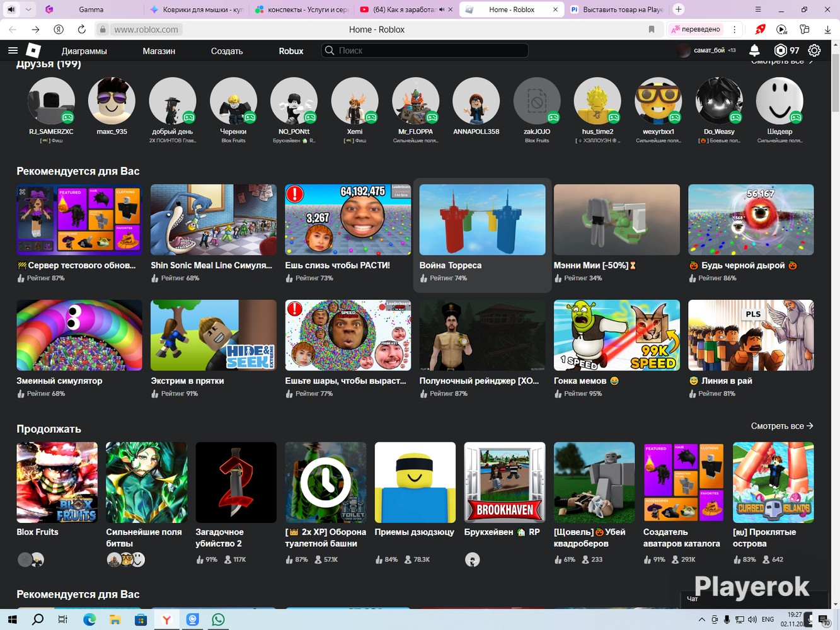Open the Shin Sonic Meal Line game

click(x=214, y=234)
